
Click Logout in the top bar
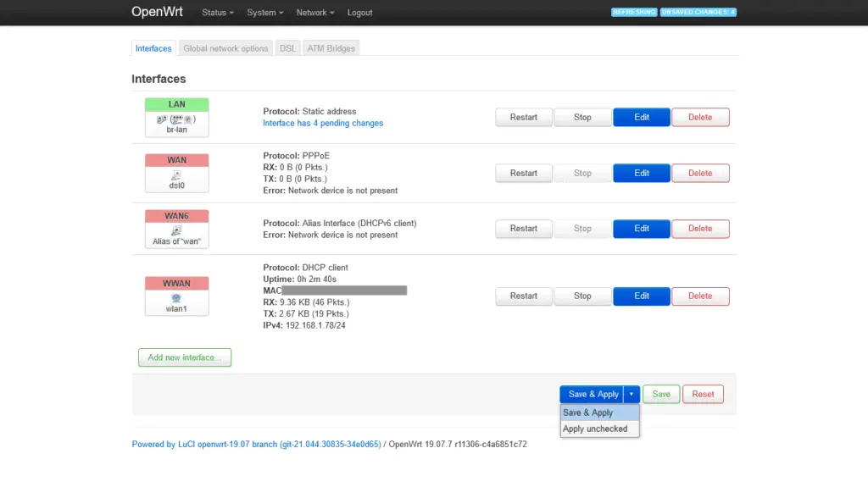(359, 12)
